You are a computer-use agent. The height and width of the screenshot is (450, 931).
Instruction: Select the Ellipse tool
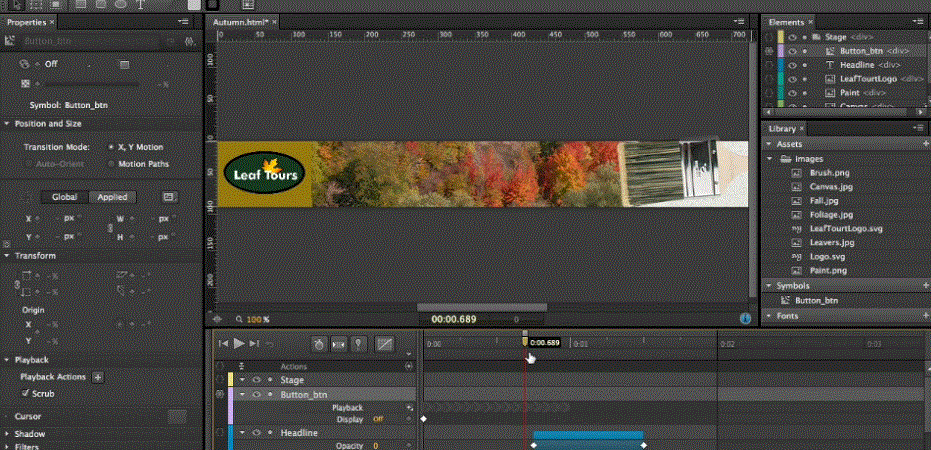point(121,4)
